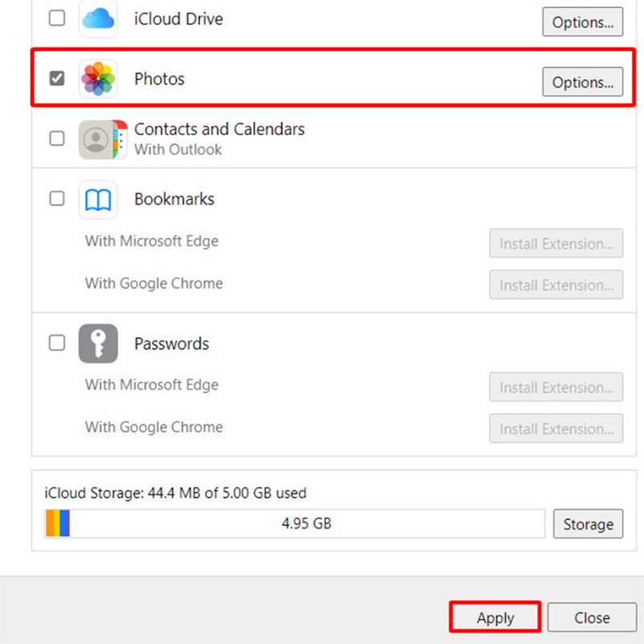Apply the changed sync settings

pos(495,617)
